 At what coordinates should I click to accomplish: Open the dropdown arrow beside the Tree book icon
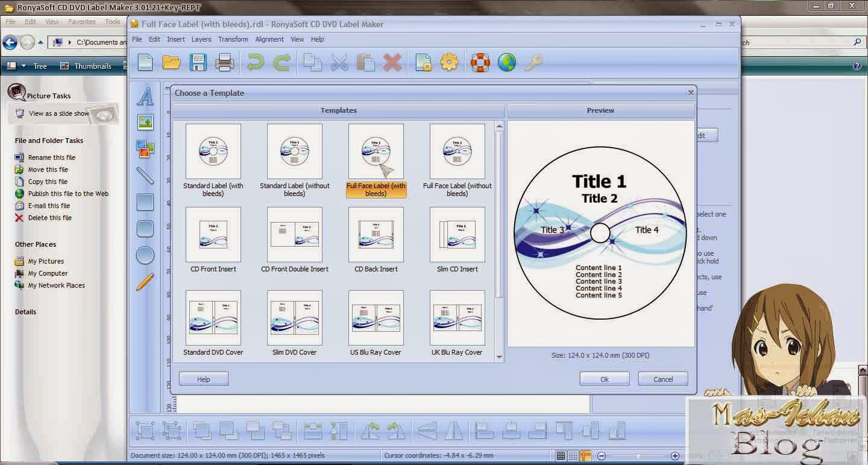pyautogui.click(x=24, y=66)
